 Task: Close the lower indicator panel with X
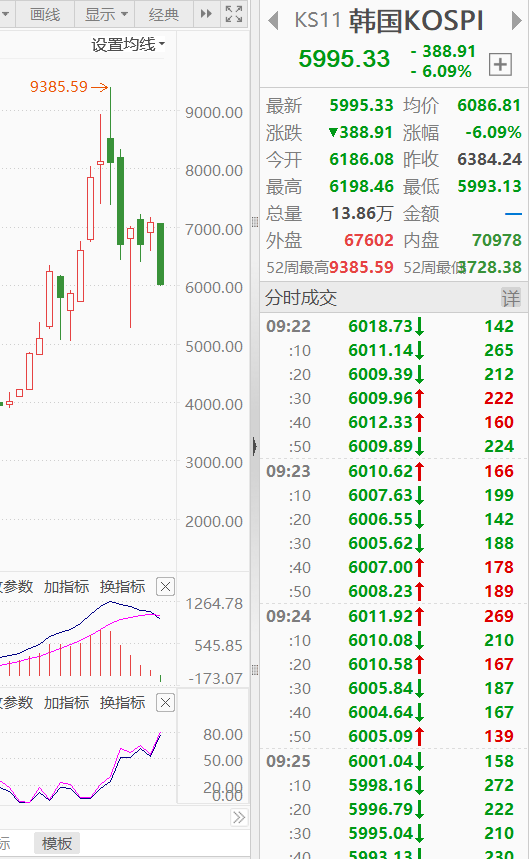(165, 702)
